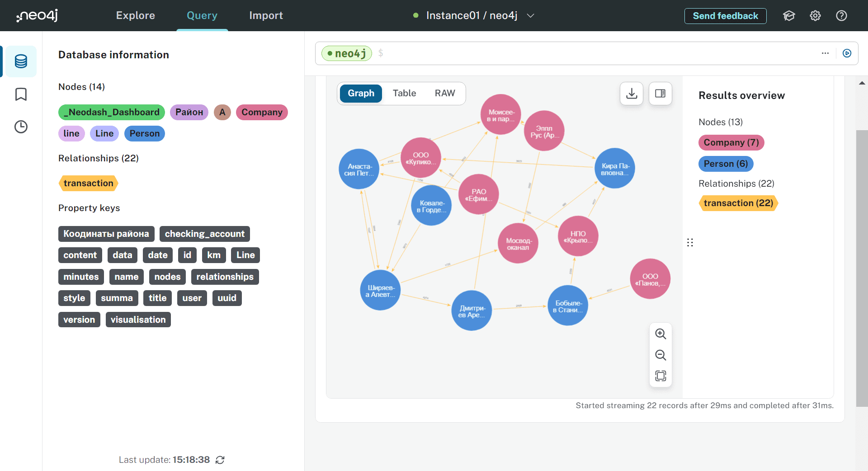This screenshot has height=471, width=868.
Task: Zoom out of the graph
Action: click(660, 355)
